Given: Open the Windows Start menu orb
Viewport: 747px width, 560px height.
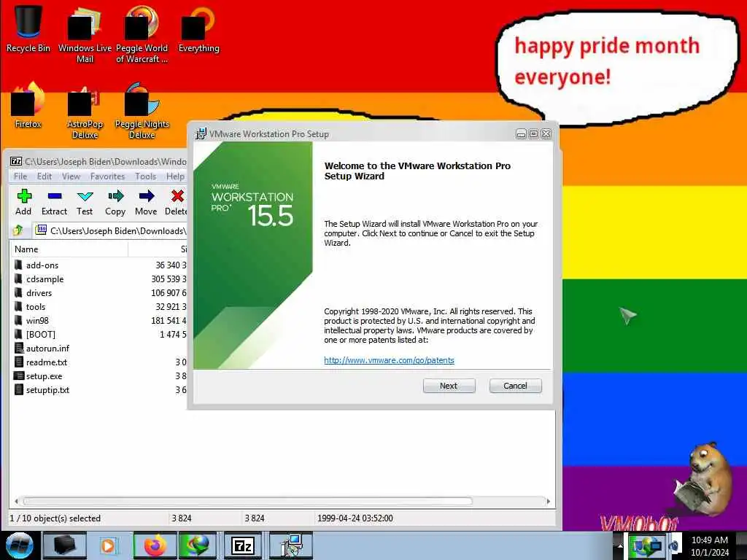Looking at the screenshot, I should coord(19,545).
